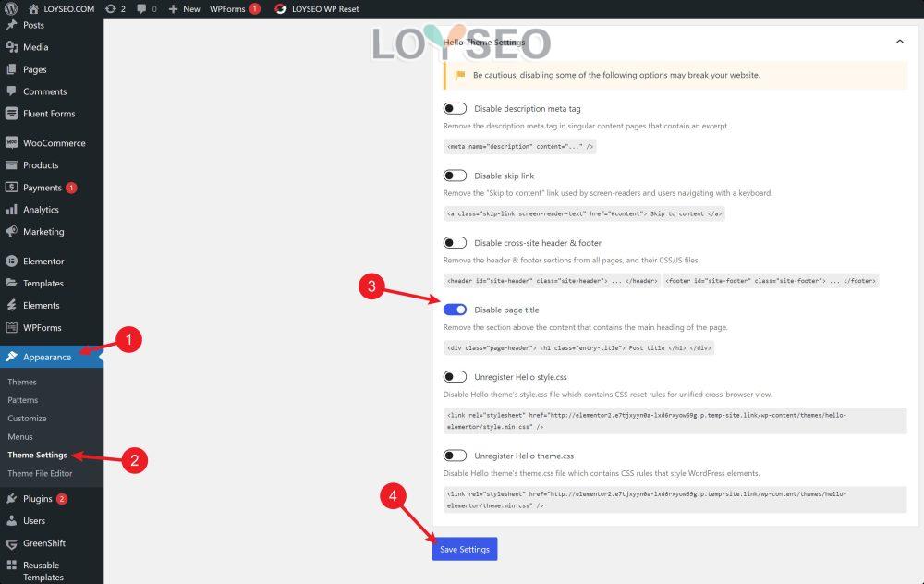Click the home icon beside LOYSEO.COM
The width and height of the screenshot is (924, 584).
tap(33, 9)
